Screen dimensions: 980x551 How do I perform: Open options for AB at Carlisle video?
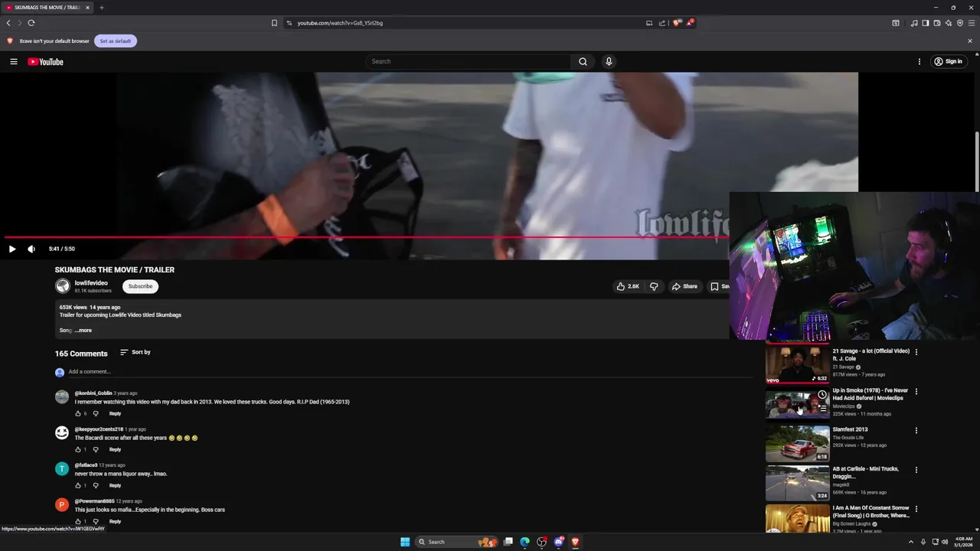click(916, 470)
